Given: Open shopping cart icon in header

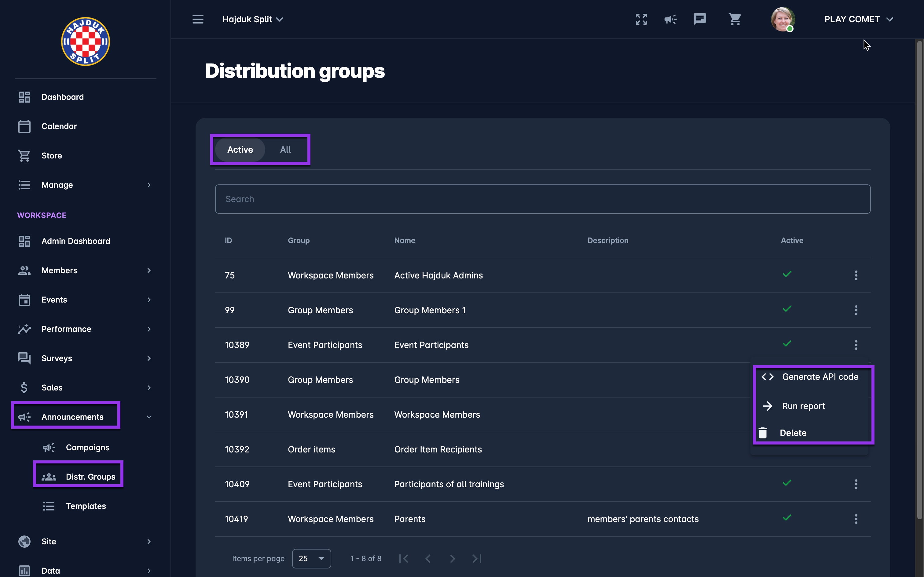Looking at the screenshot, I should 735,19.
